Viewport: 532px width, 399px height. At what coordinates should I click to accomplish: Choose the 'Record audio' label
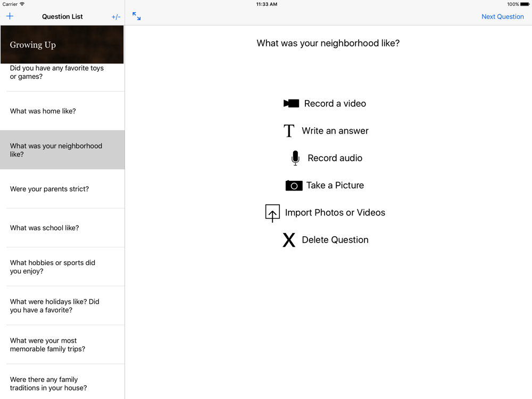pyautogui.click(x=335, y=158)
